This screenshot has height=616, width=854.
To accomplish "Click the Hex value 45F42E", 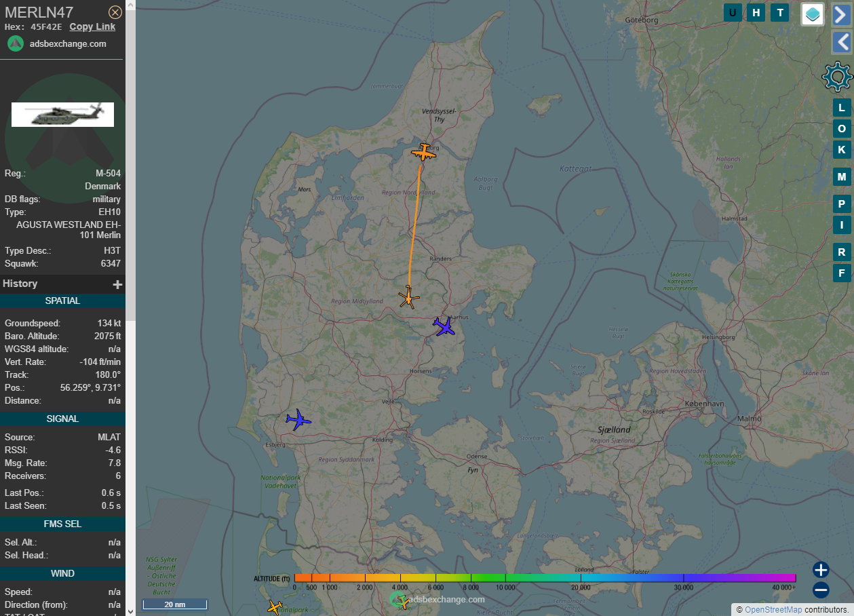I will [46, 27].
